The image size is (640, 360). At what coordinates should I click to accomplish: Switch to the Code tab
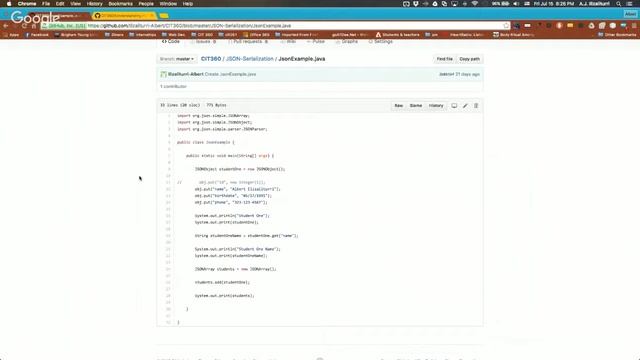[x=171, y=42]
